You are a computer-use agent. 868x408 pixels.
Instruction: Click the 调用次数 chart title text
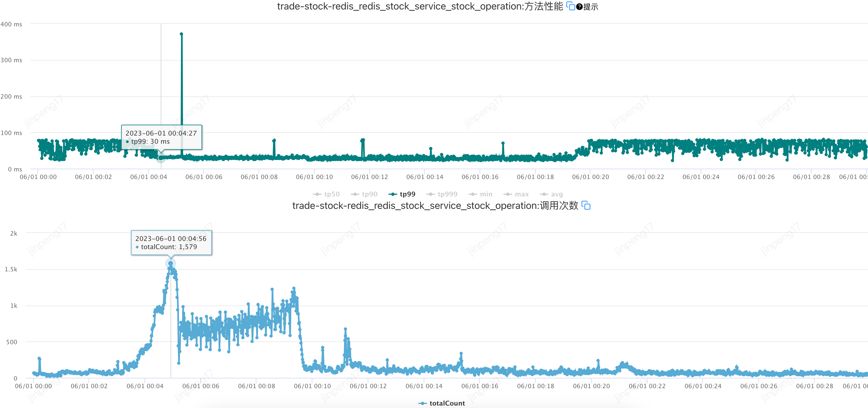click(x=435, y=206)
